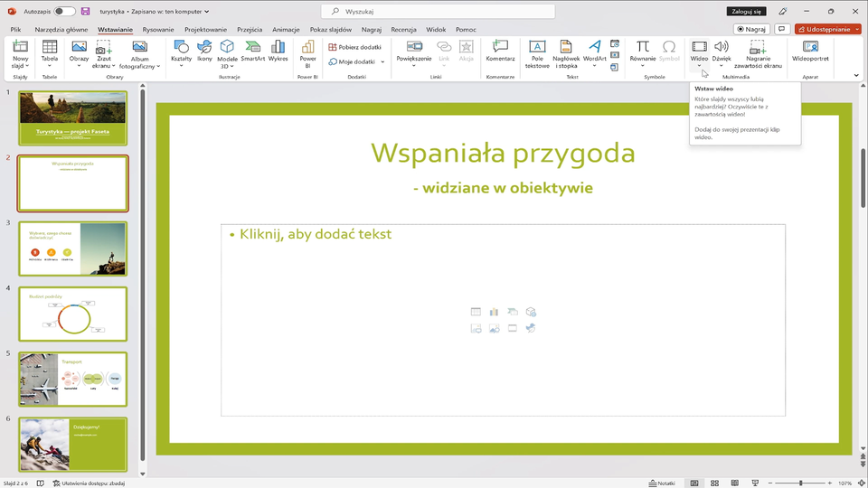868x488 pixels.
Task: Click the Komentarz icon to add a comment
Action: 500,51
